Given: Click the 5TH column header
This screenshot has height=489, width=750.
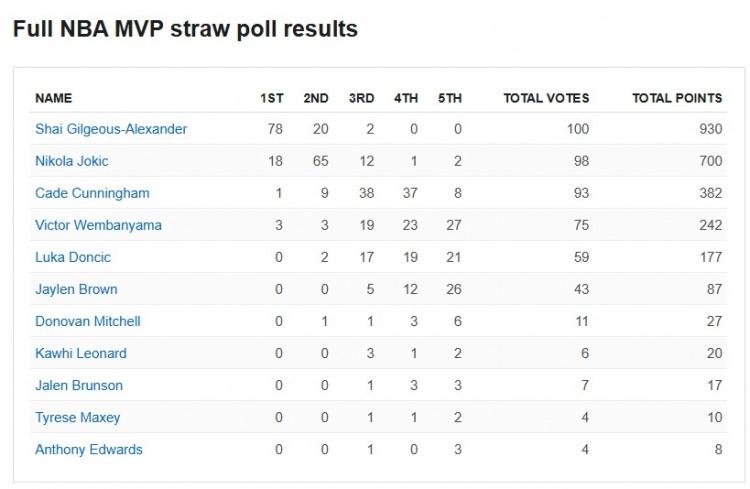Looking at the screenshot, I should (x=450, y=98).
